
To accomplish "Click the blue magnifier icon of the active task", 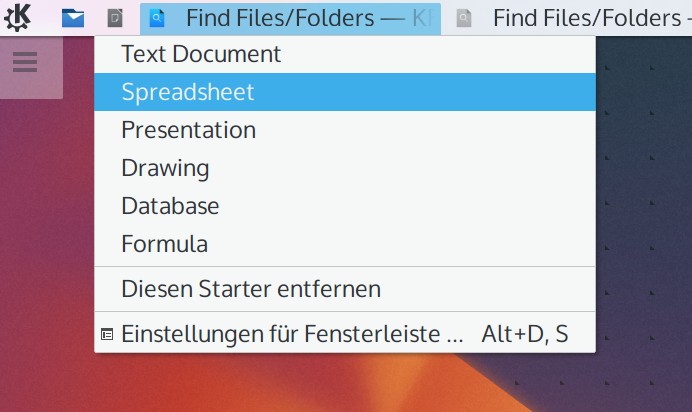I will (157, 18).
